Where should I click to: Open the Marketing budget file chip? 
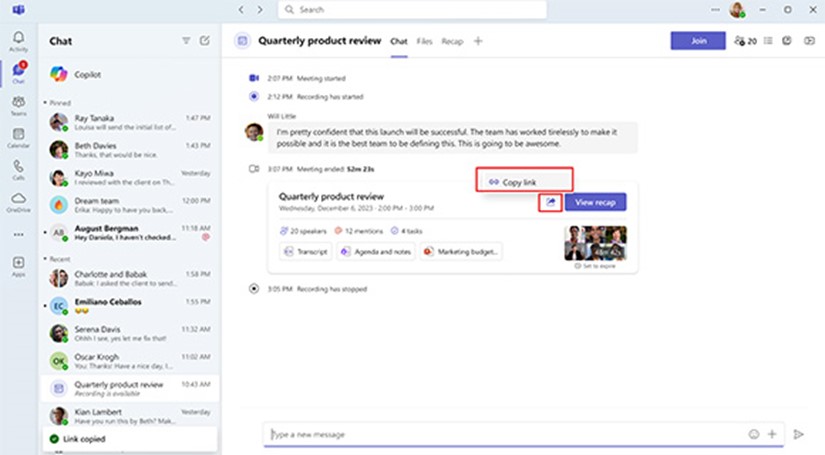coord(461,251)
